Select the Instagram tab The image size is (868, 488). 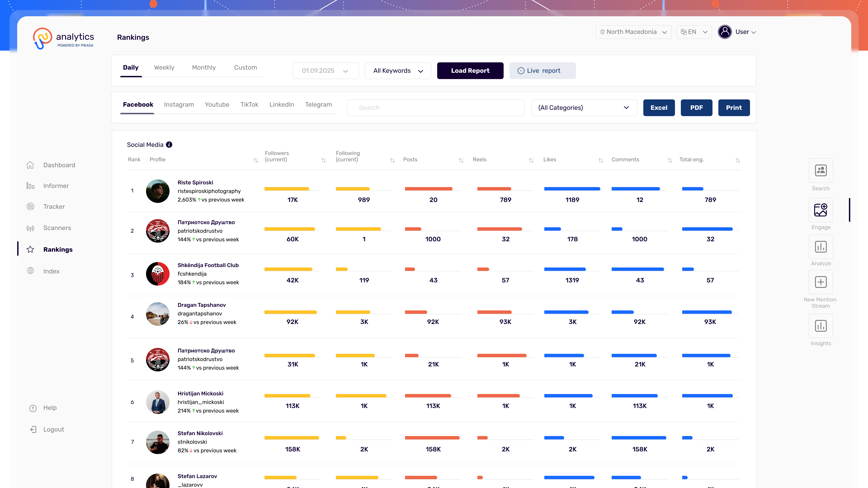click(179, 105)
